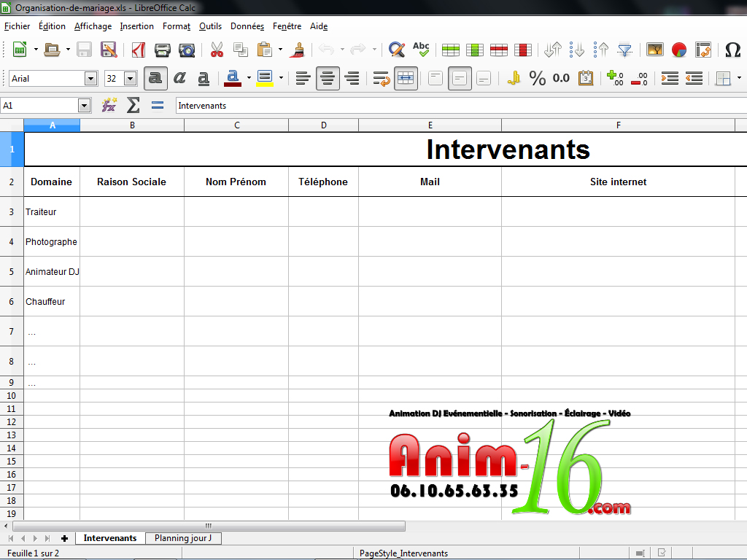Viewport: 747px width, 560px height.
Task: Toggle Italic formatting
Action: 179,78
